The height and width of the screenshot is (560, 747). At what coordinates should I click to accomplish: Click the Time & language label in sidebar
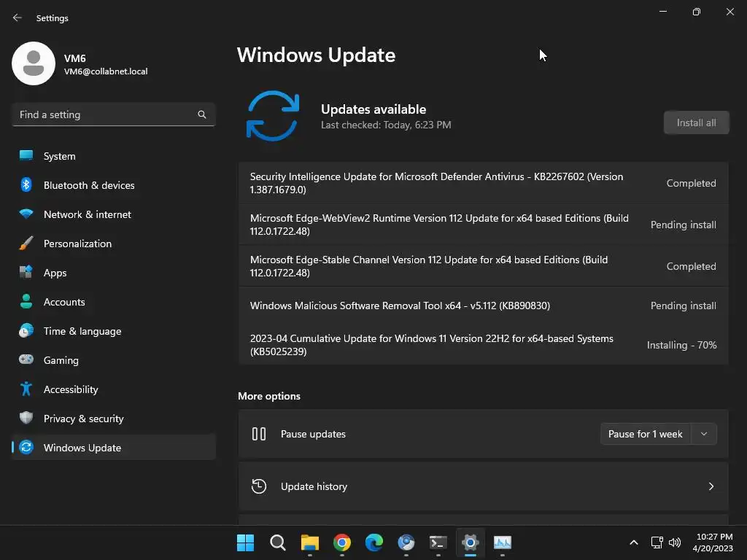tap(82, 331)
